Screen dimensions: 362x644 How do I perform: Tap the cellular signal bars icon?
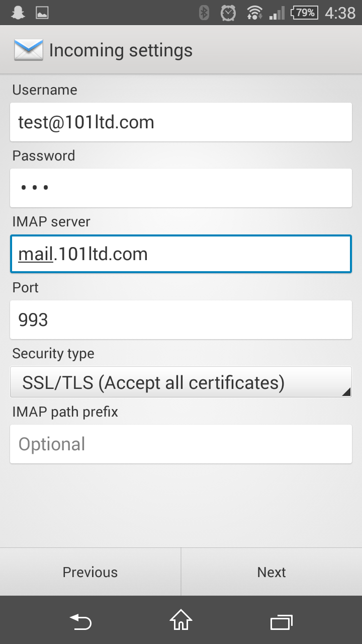coord(277,13)
